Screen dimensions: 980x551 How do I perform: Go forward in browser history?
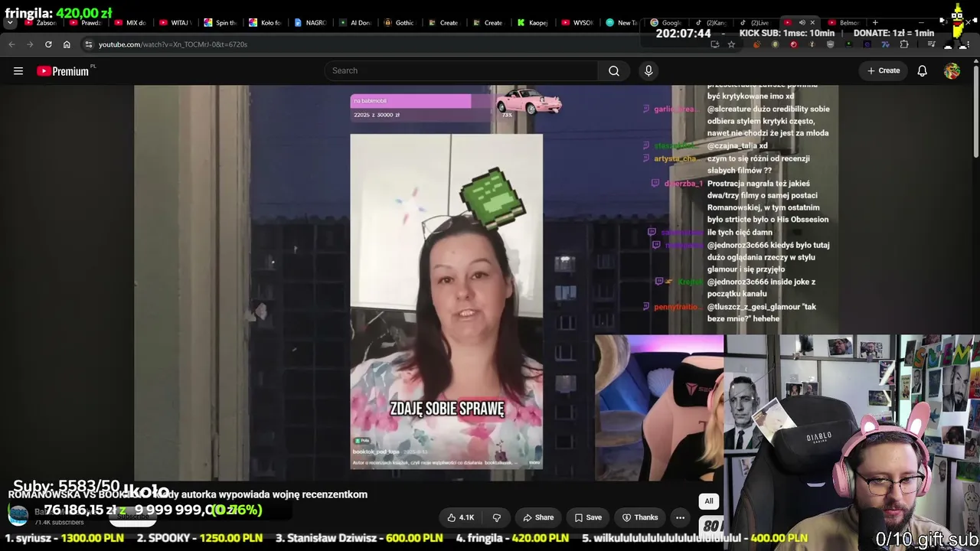[30, 44]
